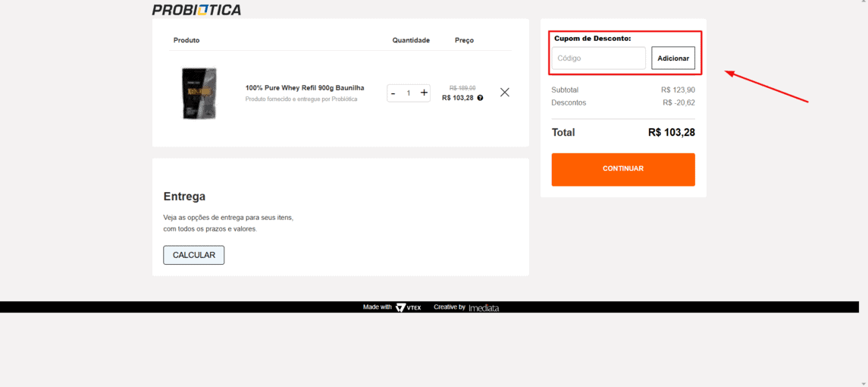Screen dimensions: 868x387
Task: Decrease quantity with the minus button
Action: tap(393, 93)
